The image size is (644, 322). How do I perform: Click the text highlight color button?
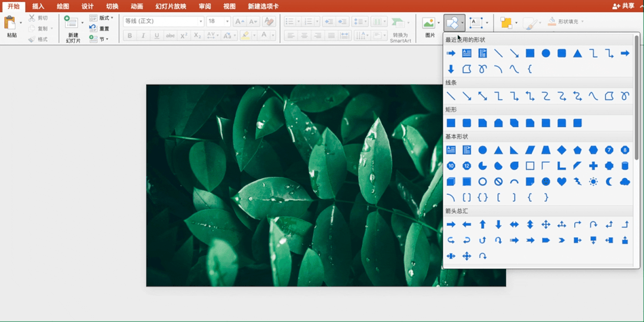tap(245, 36)
